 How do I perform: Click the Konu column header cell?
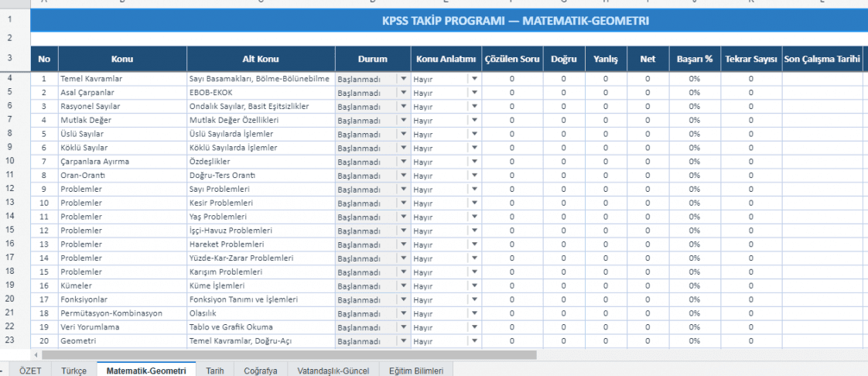tap(122, 60)
